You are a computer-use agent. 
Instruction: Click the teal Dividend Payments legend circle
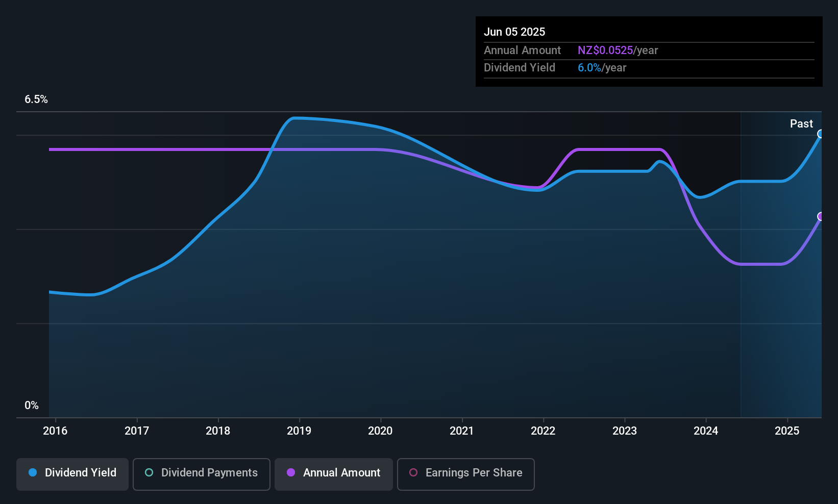(149, 472)
